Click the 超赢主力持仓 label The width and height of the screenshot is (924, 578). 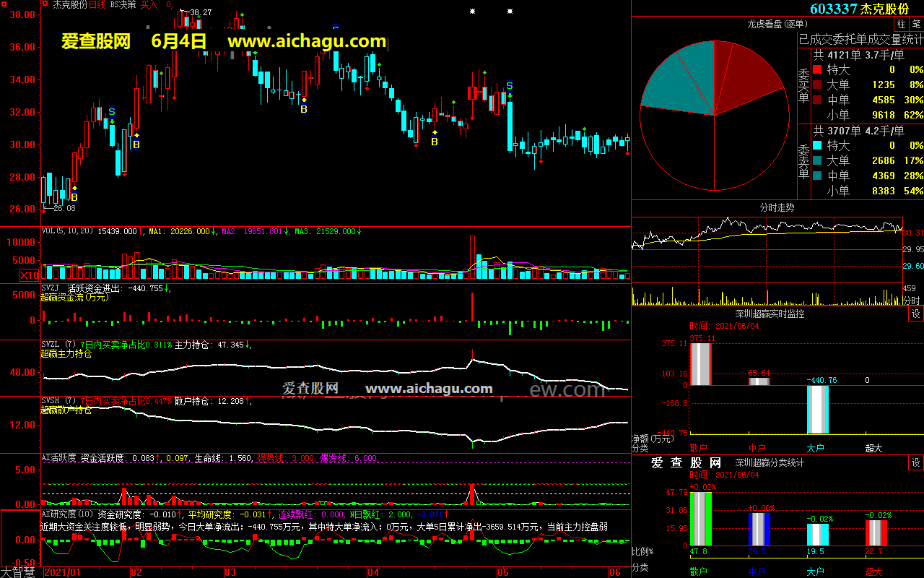coord(66,354)
